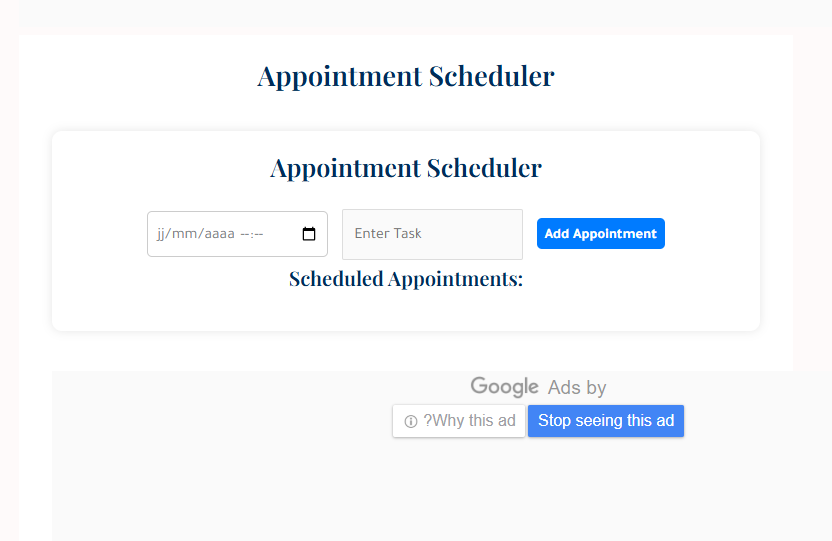
Task: Select the day segment jj in date field
Action: coord(160,234)
